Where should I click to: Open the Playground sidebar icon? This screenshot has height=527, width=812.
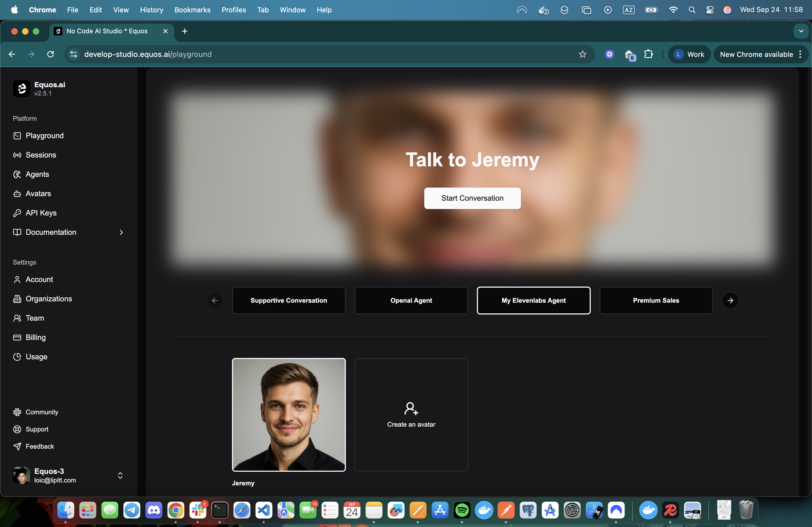click(17, 136)
